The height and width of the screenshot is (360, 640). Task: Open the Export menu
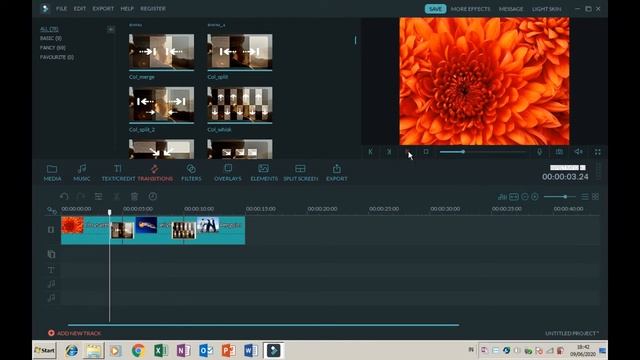coord(103,9)
